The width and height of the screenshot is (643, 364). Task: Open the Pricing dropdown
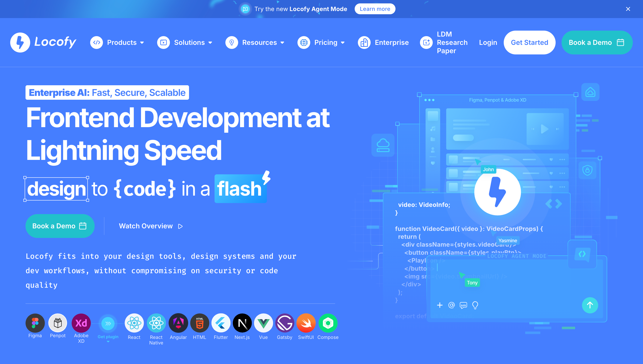click(x=326, y=43)
